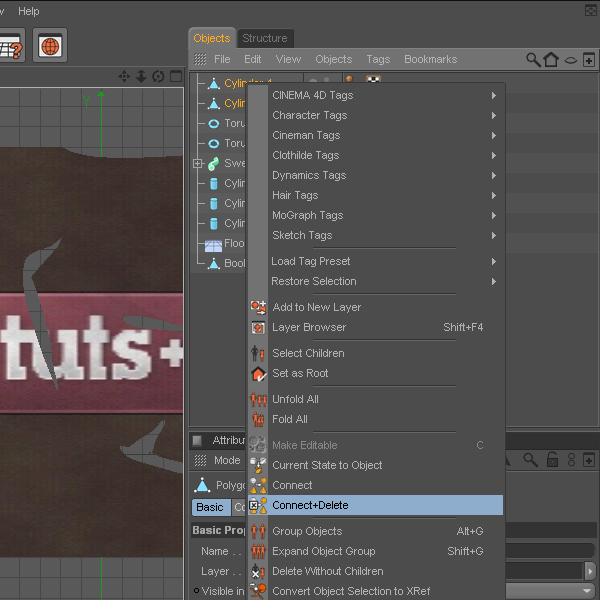Click the Name input field
Viewport: 600px width, 600px height.
(550, 551)
